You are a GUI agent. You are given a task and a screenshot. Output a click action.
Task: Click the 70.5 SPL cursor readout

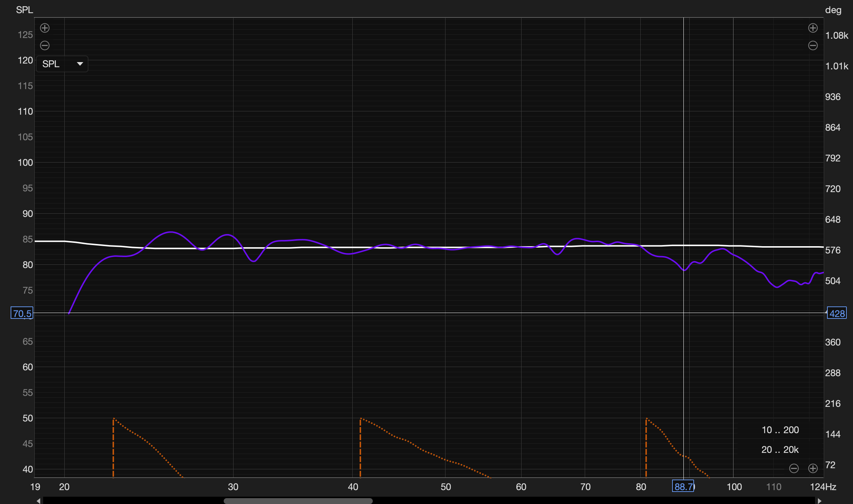point(22,313)
